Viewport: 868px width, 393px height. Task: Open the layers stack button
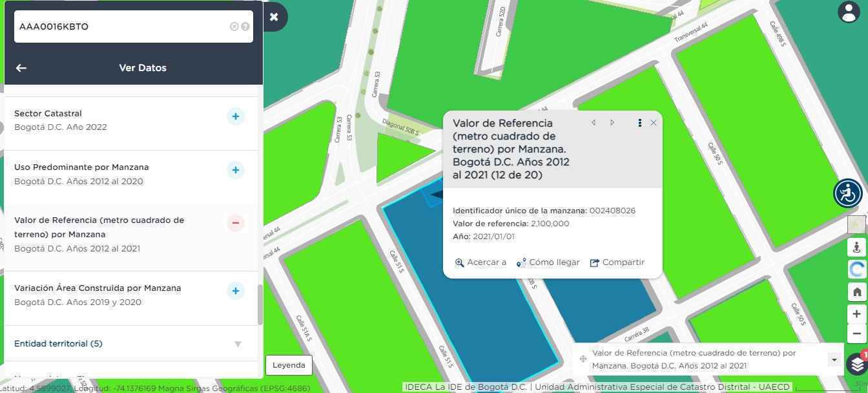click(856, 364)
